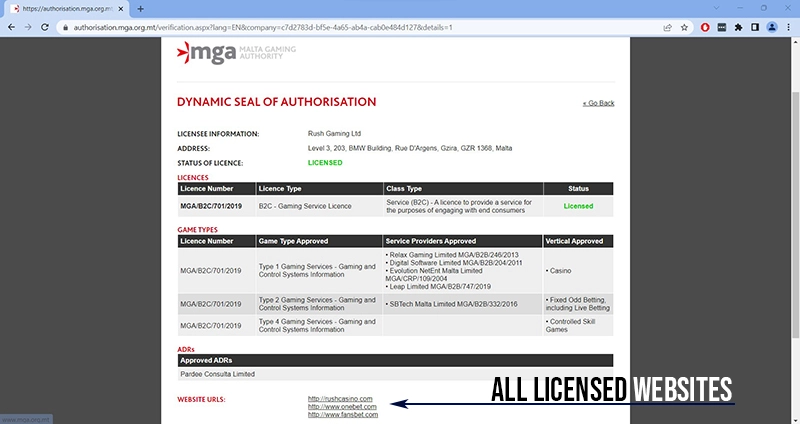
Task: Click the Type 1 Gaming Services cell
Action: (317, 270)
